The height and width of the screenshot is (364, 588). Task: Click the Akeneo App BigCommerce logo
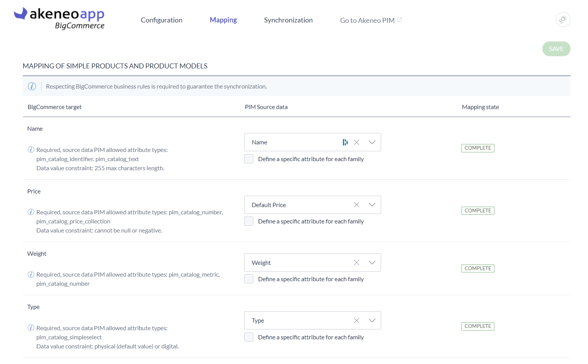click(x=59, y=18)
